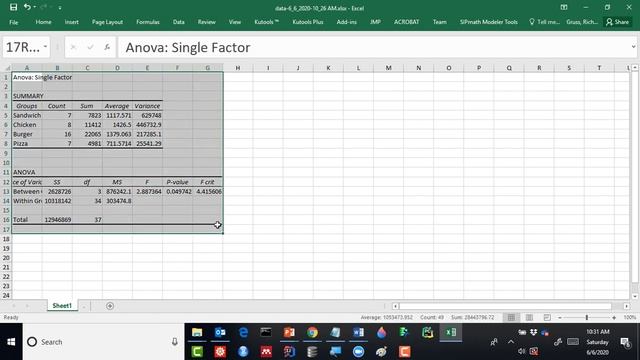
Task: Switch to the Insert tab
Action: click(x=71, y=22)
